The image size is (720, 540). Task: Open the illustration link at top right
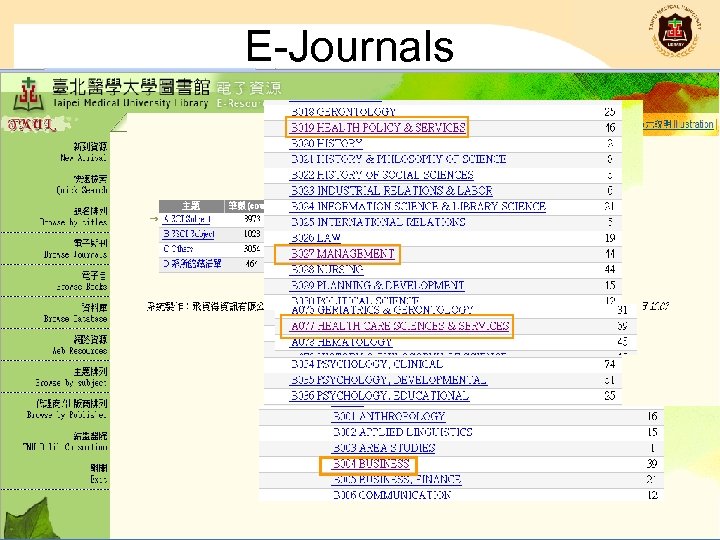pos(680,124)
